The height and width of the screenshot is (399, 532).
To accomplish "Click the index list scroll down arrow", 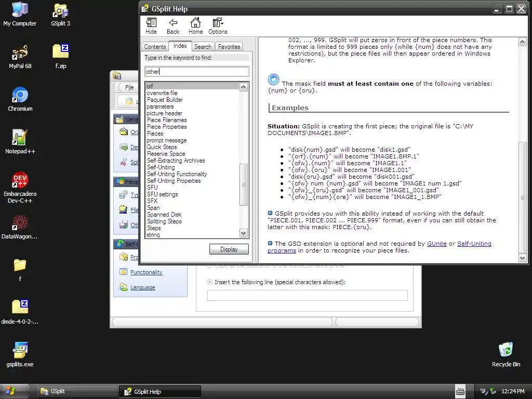I will pyautogui.click(x=243, y=233).
